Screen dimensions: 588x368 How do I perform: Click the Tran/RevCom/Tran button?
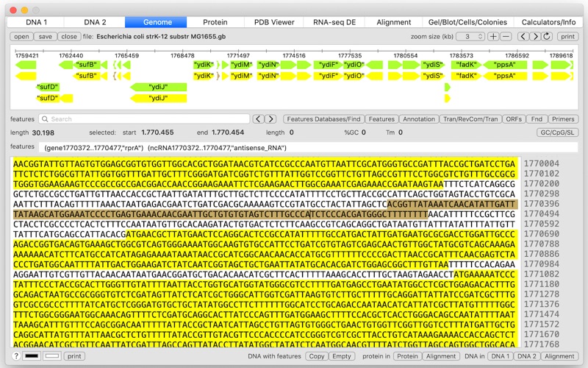tap(470, 119)
